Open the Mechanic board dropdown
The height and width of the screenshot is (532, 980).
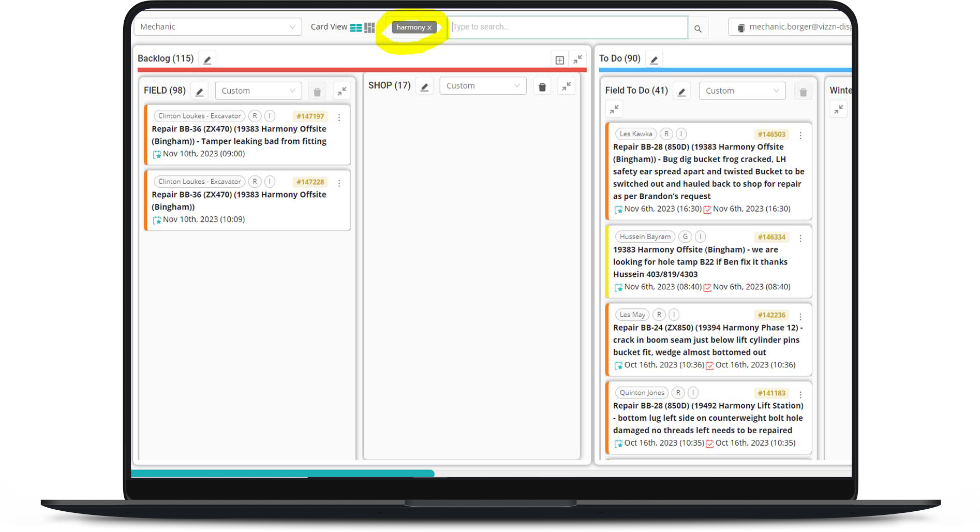point(217,27)
